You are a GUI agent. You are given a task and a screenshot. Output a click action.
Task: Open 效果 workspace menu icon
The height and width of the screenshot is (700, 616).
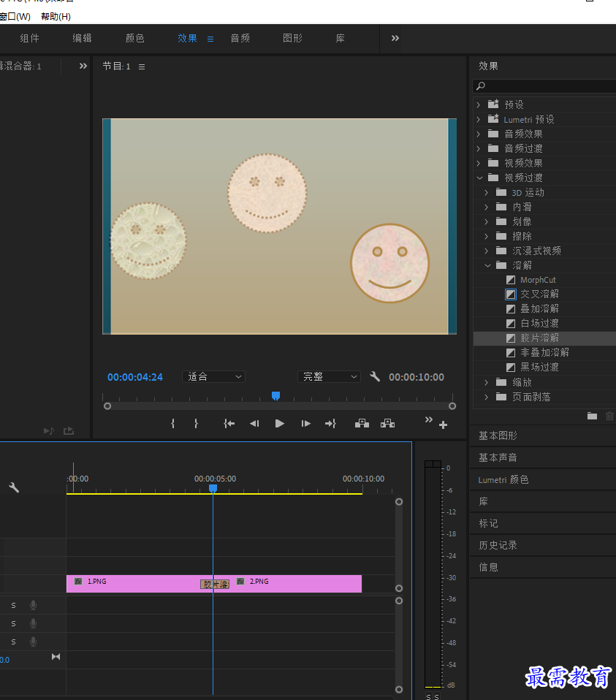click(x=210, y=39)
